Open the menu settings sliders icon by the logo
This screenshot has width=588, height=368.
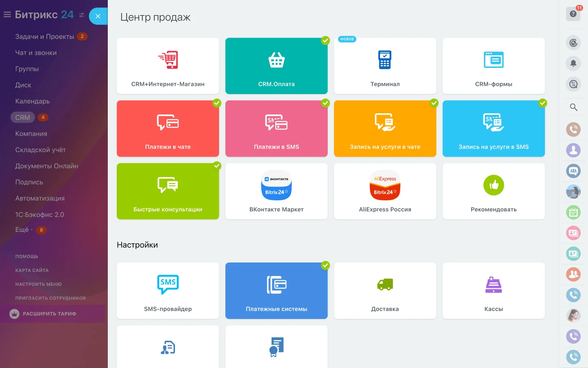point(82,15)
